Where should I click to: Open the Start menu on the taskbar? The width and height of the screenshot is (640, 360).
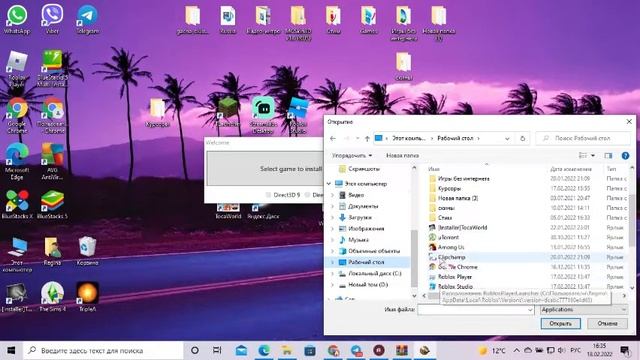point(11,350)
